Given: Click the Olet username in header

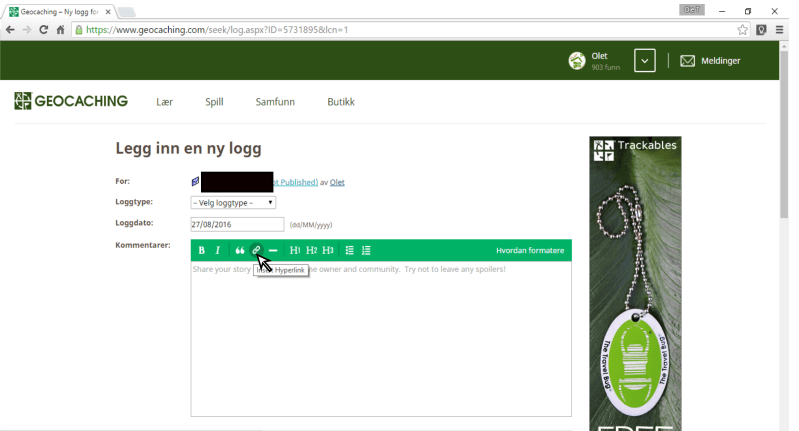Looking at the screenshot, I should (599, 56).
